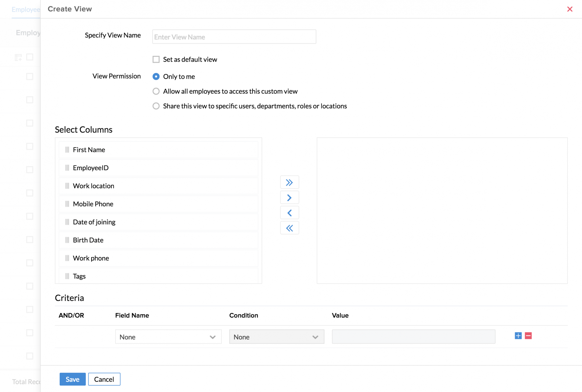
Task: Choose Share this view to specific users
Action: (156, 106)
